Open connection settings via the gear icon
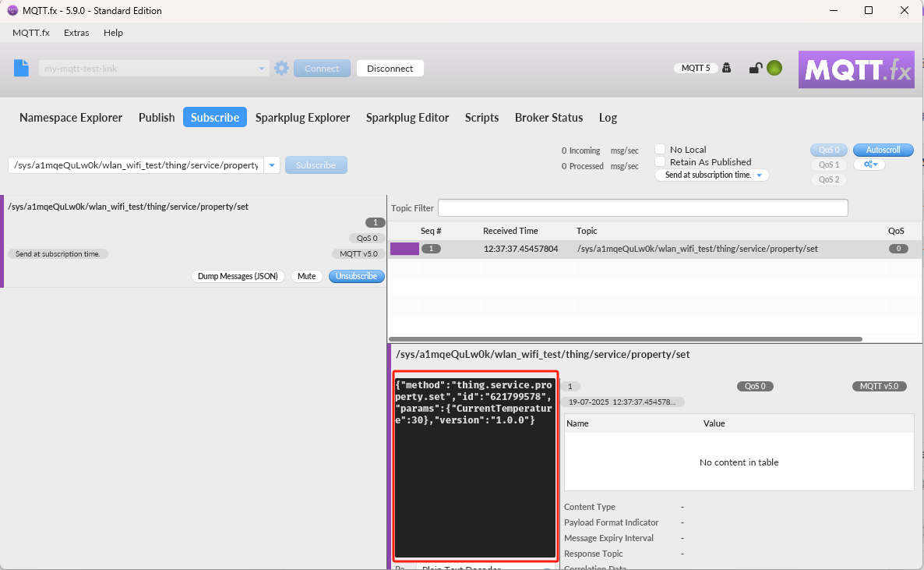 click(282, 68)
